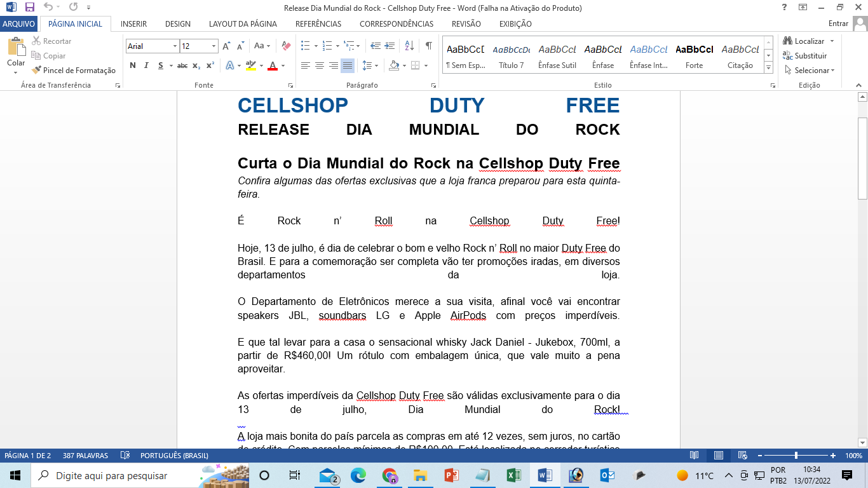
Task: Click Localizar in the Edição group
Action: tap(808, 41)
